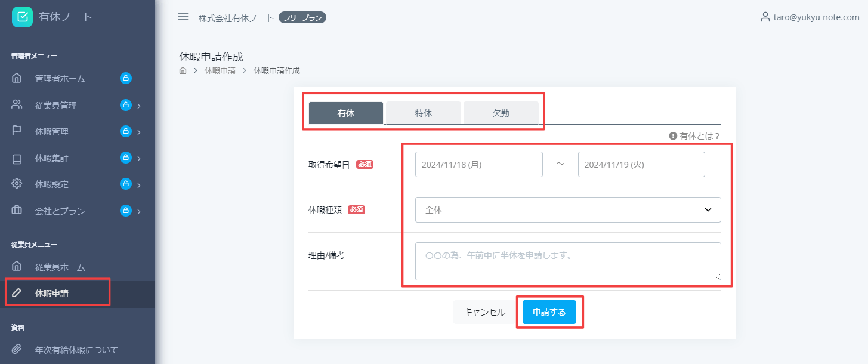This screenshot has height=364, width=868.
Task: Switch to the 特休 tab
Action: click(x=423, y=113)
